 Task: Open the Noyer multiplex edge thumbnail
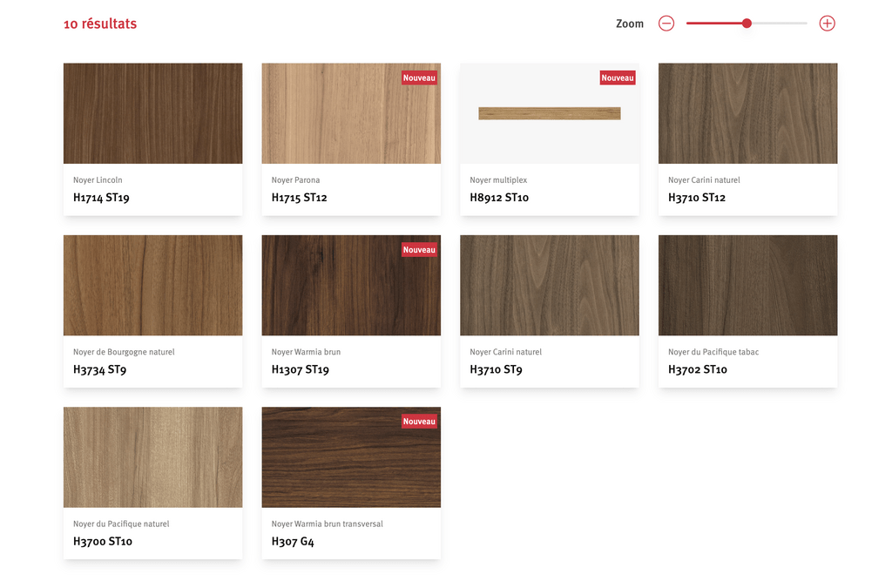(x=550, y=113)
